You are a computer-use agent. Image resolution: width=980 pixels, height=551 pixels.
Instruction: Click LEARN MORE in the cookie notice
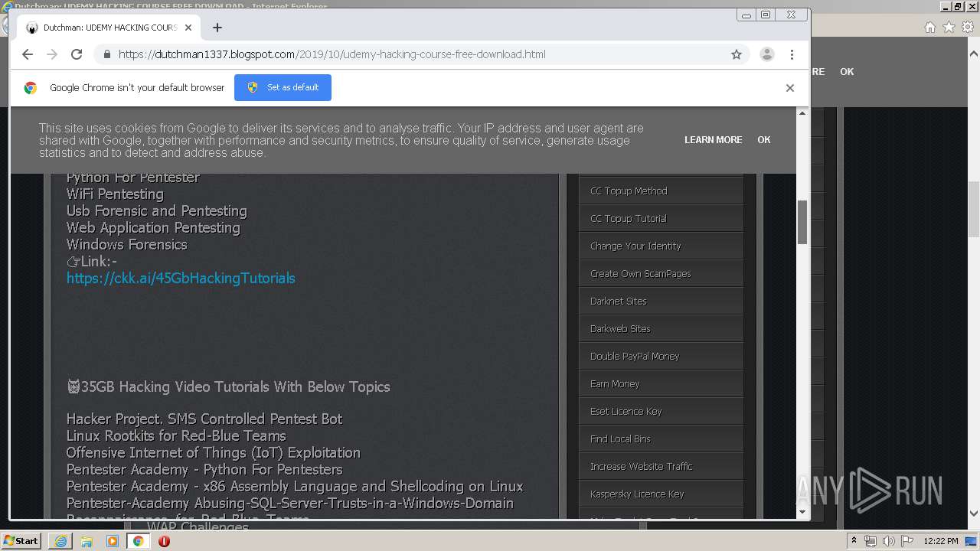click(713, 140)
